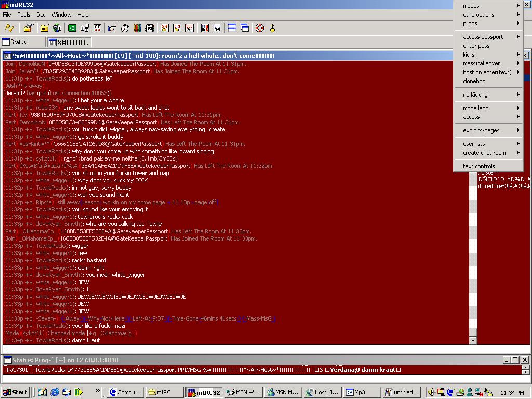The image size is (532, 399).
Task: Open mIRC Options toolbar icon
Action: tap(28, 28)
